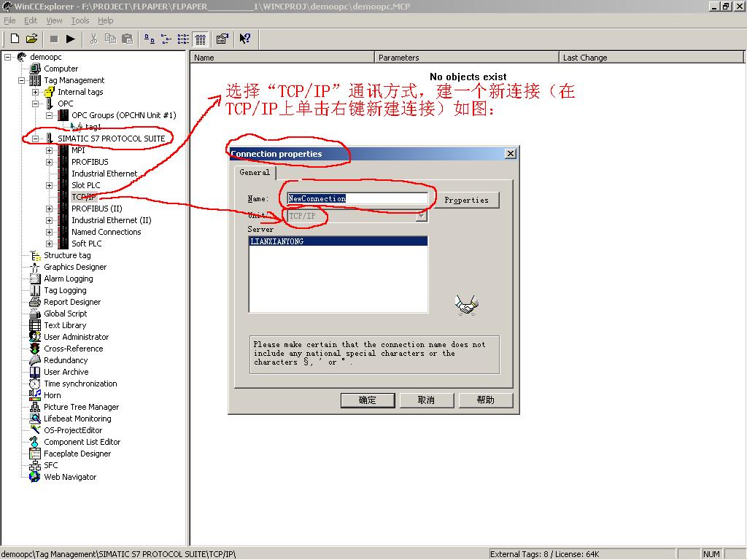Select the Soft PLC tree item
Image resolution: width=747 pixels, height=560 pixels.
(86, 244)
